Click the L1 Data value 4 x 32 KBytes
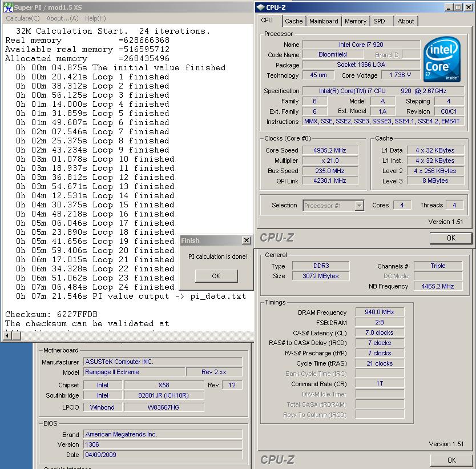The image size is (476, 469). tap(435, 150)
